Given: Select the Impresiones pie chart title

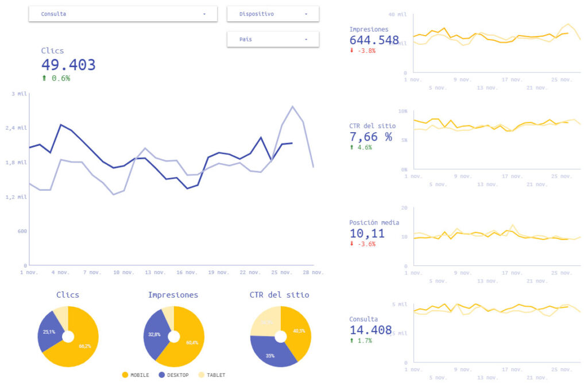Looking at the screenshot, I should [x=173, y=295].
